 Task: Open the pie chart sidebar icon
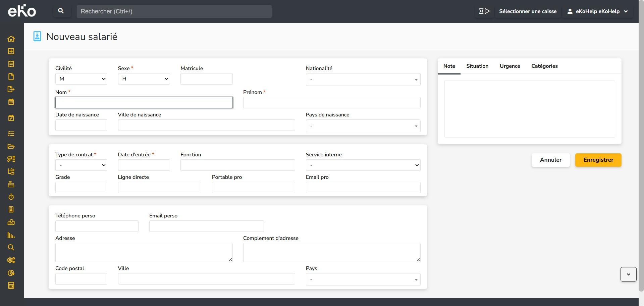tap(11, 273)
